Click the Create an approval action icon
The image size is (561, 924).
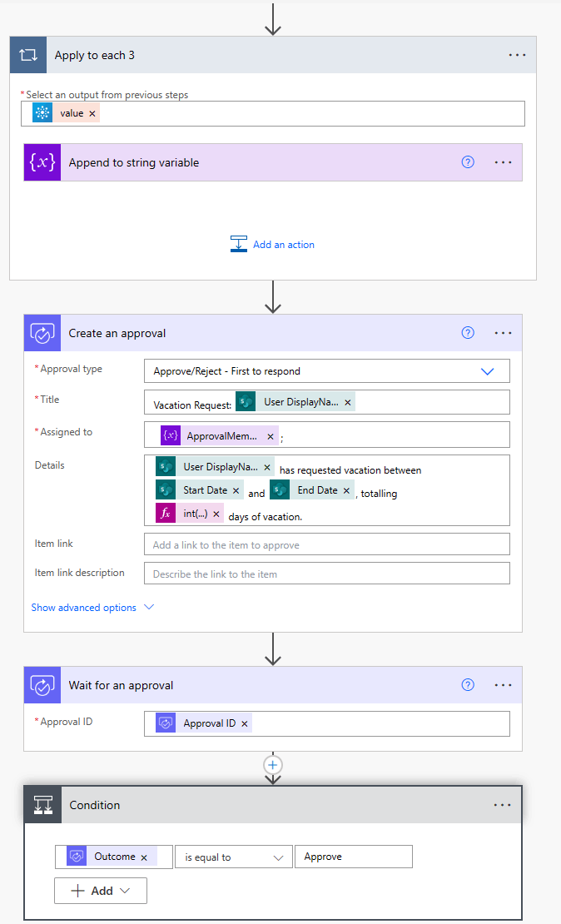click(x=42, y=332)
